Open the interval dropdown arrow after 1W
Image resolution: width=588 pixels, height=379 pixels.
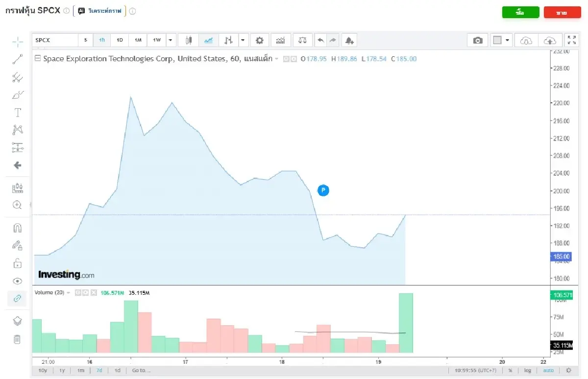(x=171, y=40)
